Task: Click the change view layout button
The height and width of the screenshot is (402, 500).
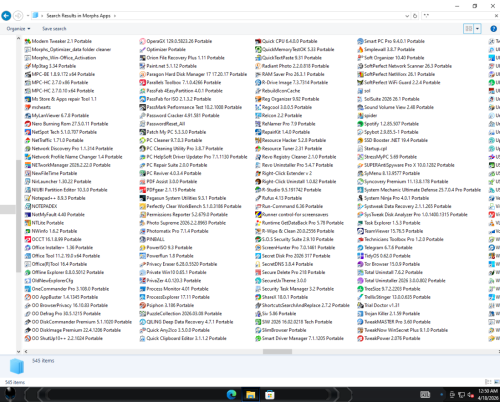Action: pyautogui.click(x=469, y=29)
